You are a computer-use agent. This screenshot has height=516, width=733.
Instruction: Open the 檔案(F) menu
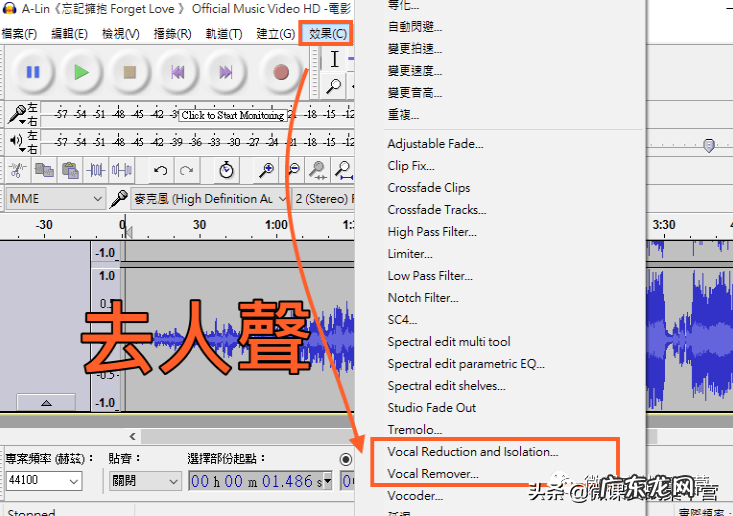(19, 34)
